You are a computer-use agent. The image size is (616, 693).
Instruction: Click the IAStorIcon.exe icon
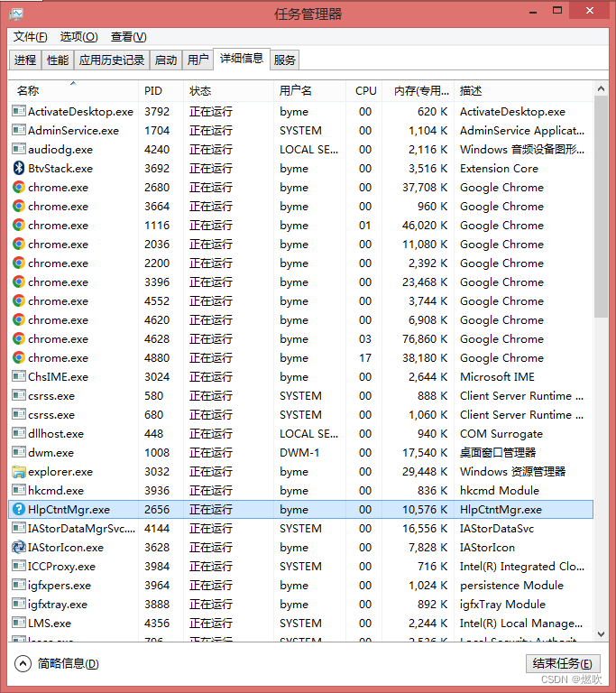pyautogui.click(x=19, y=547)
